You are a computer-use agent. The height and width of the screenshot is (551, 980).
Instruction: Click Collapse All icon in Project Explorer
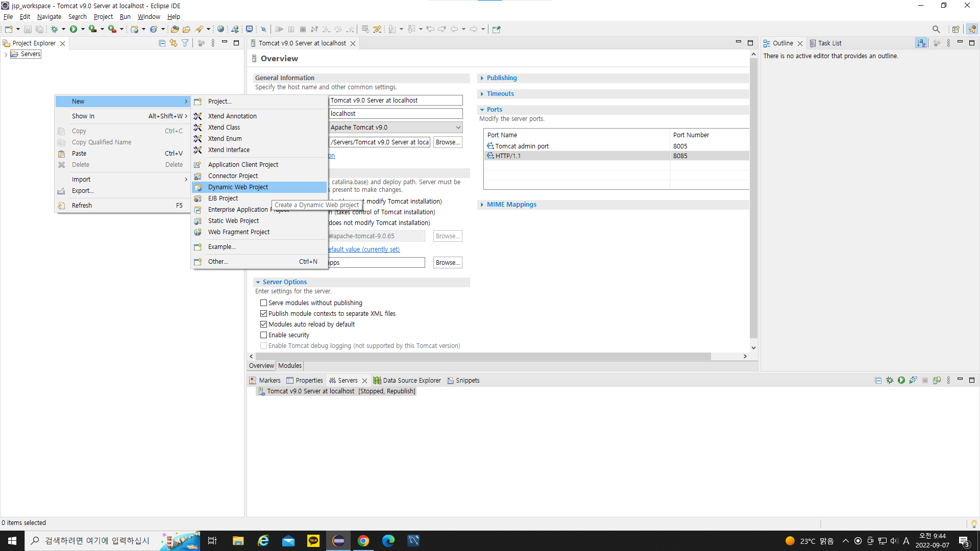click(162, 43)
